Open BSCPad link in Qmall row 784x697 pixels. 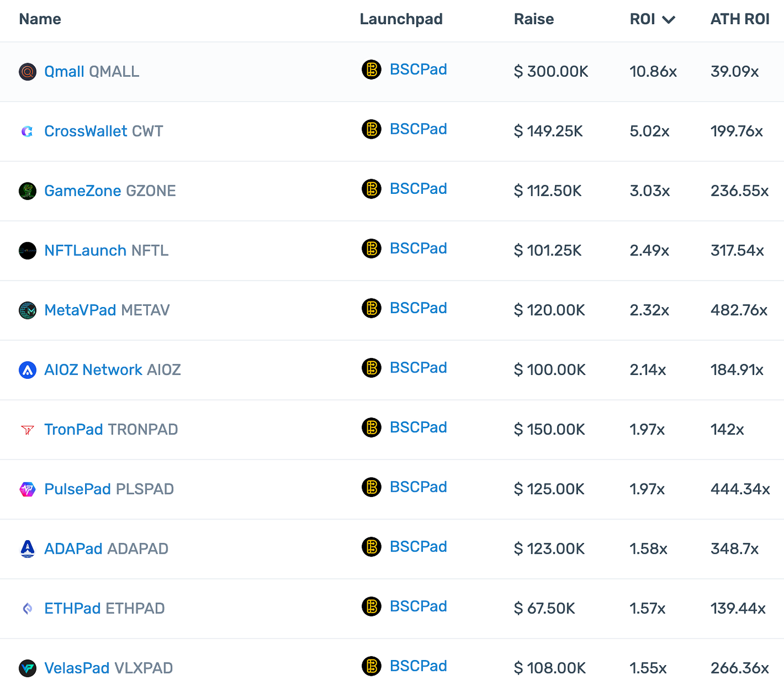[x=418, y=69]
